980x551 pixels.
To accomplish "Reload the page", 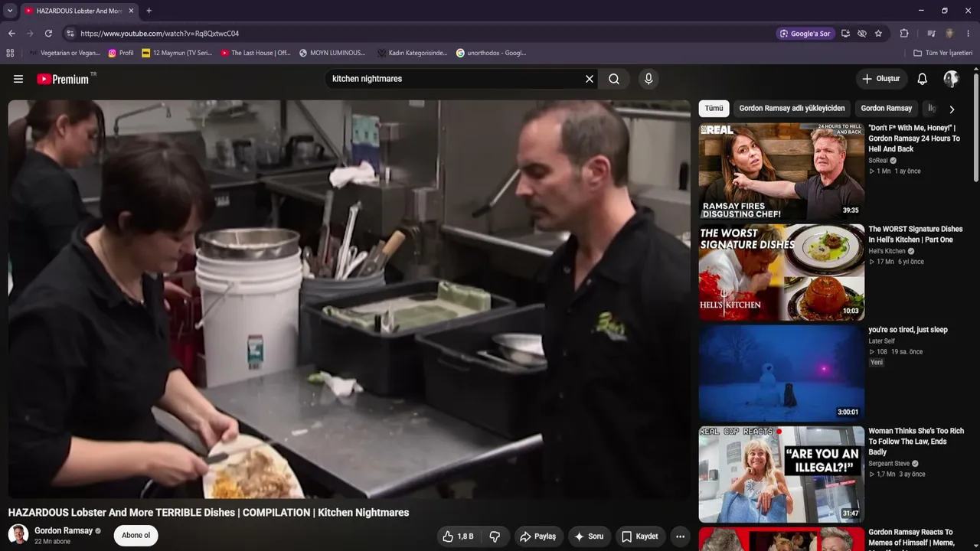I will coord(48,34).
